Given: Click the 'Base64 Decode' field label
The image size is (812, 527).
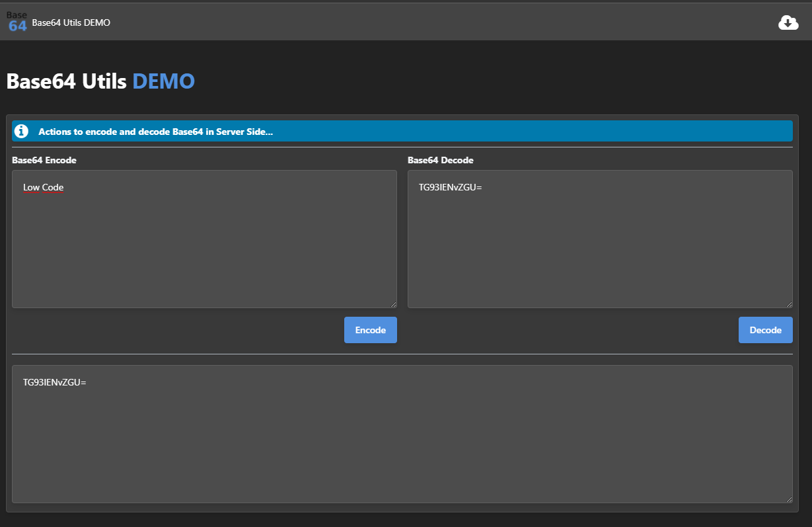Looking at the screenshot, I should coord(440,160).
